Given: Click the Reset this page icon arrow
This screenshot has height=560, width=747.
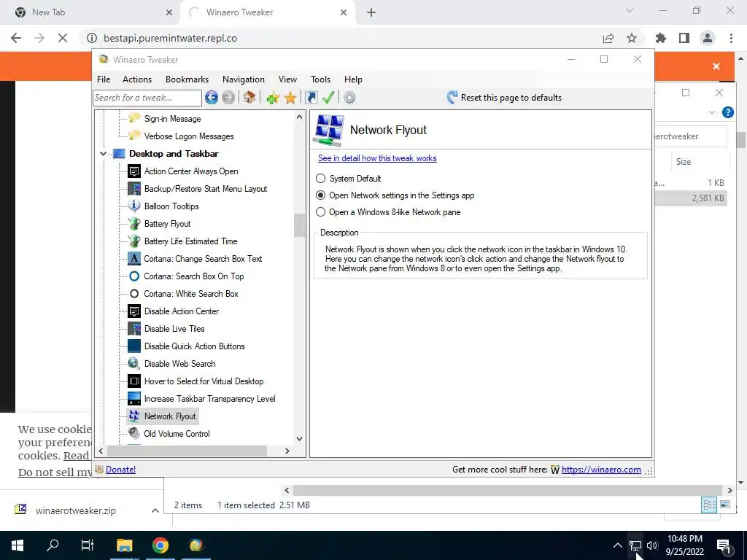Looking at the screenshot, I should 452,98.
